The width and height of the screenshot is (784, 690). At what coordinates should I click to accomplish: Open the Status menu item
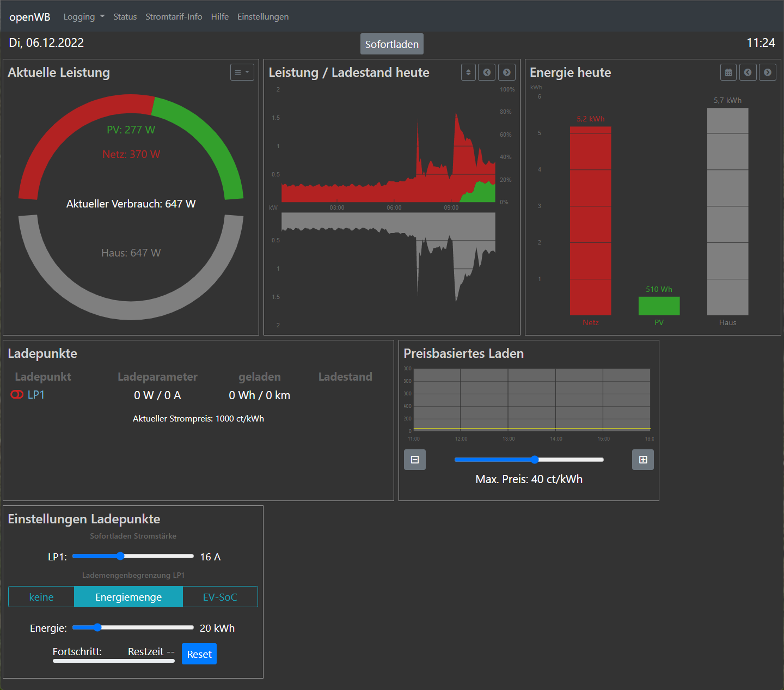coord(125,17)
